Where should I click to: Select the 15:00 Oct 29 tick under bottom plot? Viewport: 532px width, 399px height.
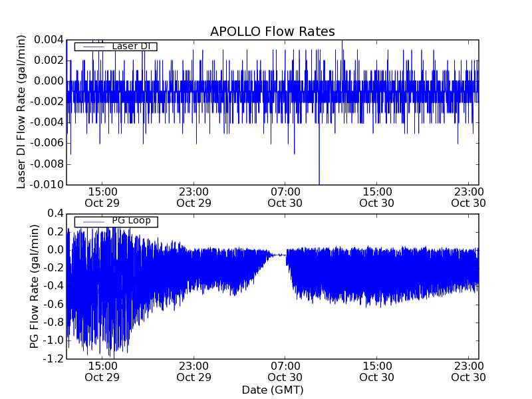point(102,371)
